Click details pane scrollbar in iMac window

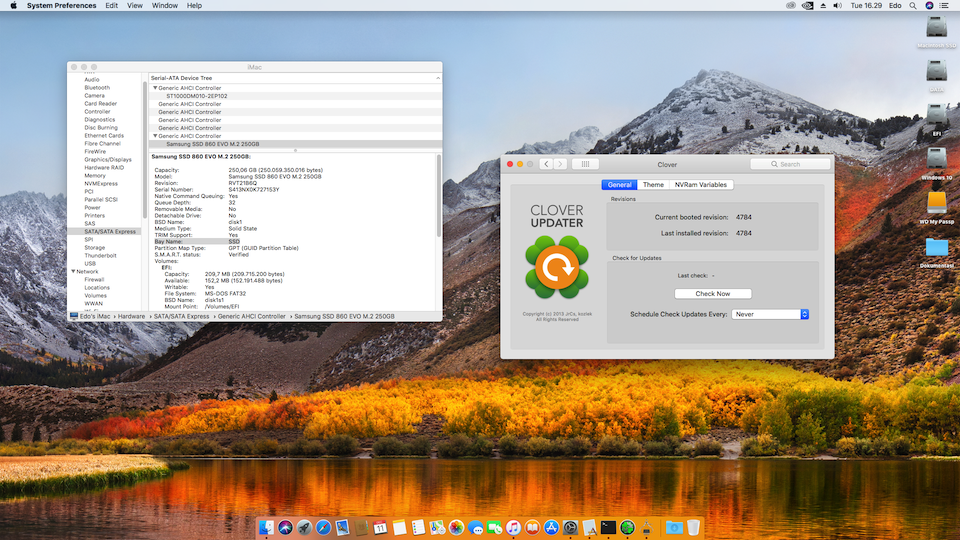(x=438, y=196)
